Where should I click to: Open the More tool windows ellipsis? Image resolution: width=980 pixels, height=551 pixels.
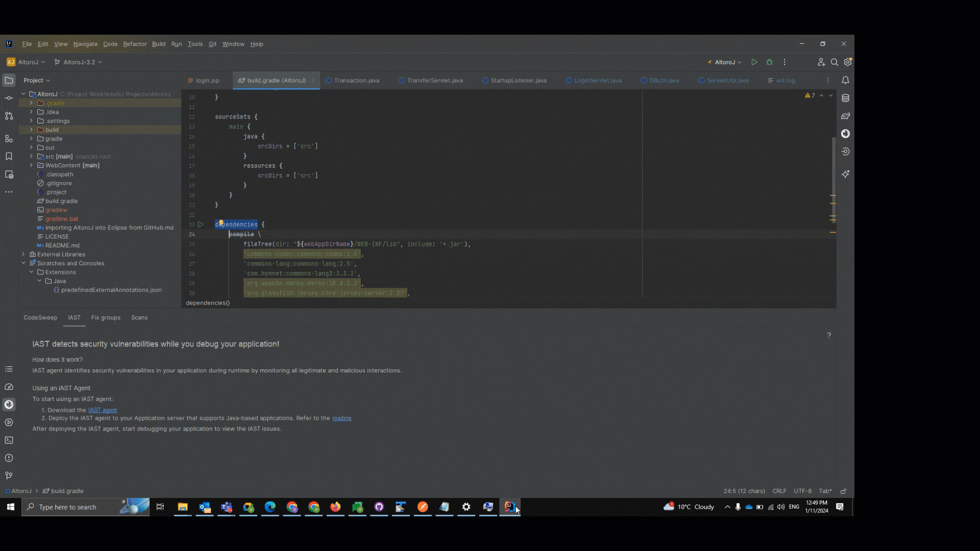pyautogui.click(x=9, y=192)
